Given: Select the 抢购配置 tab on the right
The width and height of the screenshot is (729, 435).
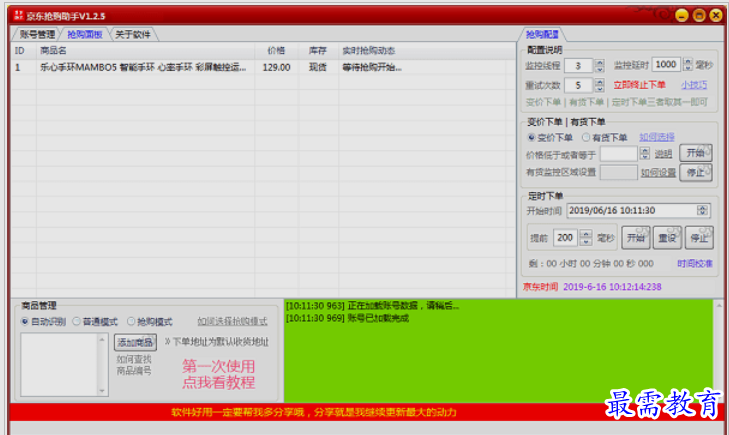Looking at the screenshot, I should click(x=542, y=34).
